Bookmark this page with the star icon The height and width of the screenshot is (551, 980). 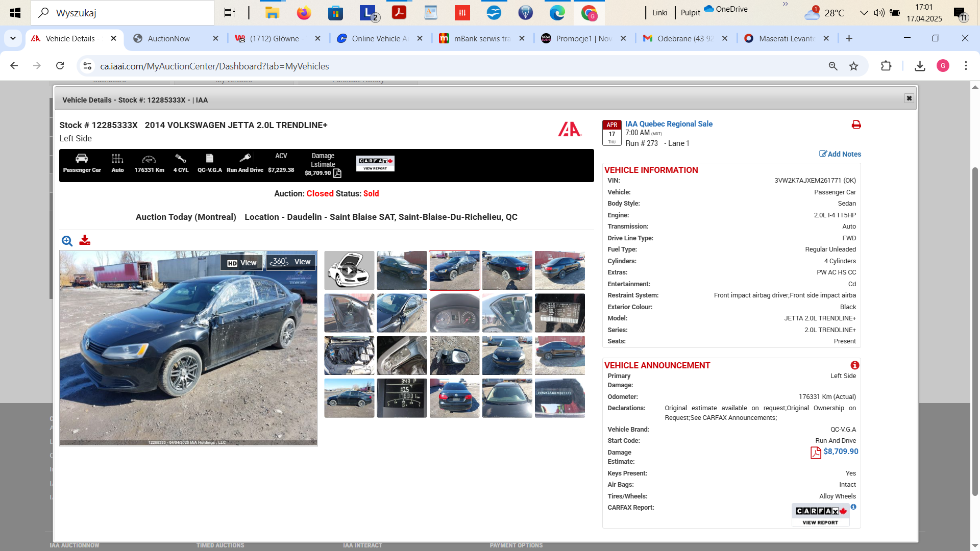tap(853, 66)
